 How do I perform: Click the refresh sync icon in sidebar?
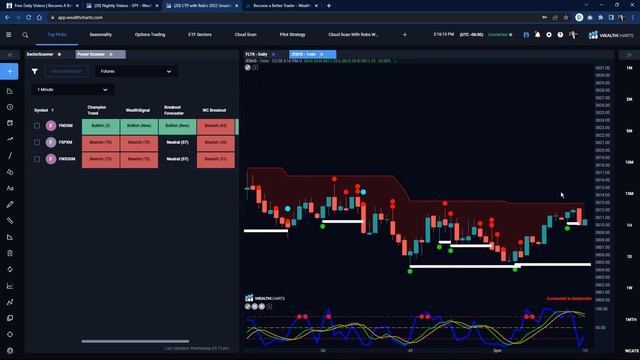point(10,269)
